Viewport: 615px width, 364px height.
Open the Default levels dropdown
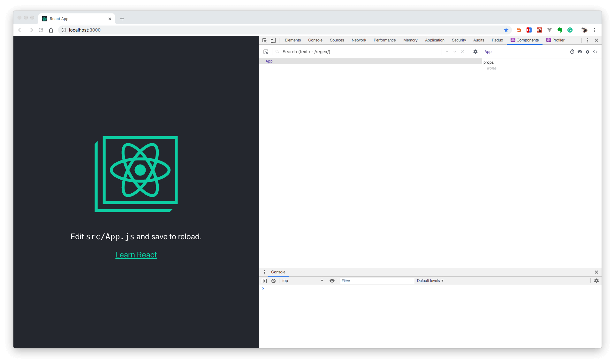point(430,281)
